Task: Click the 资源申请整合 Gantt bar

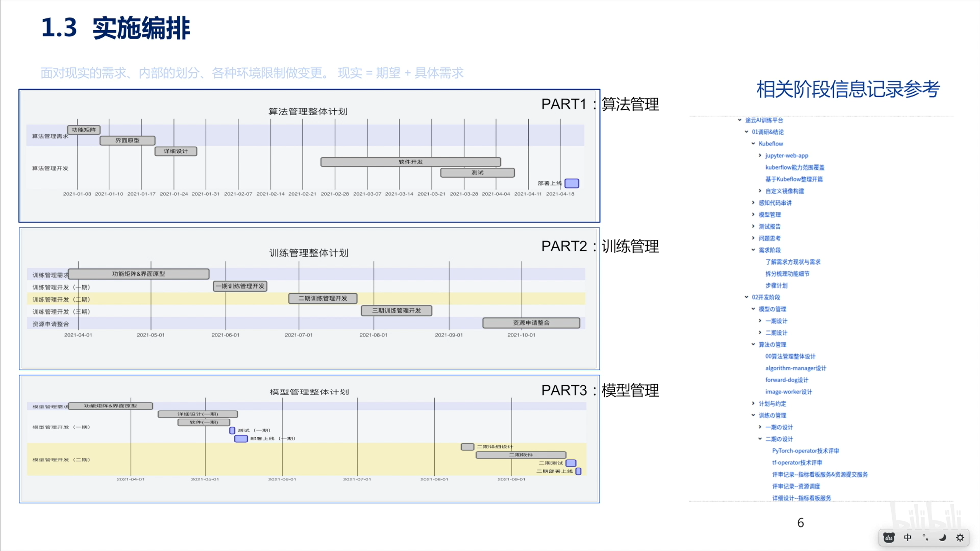Action: [531, 323]
